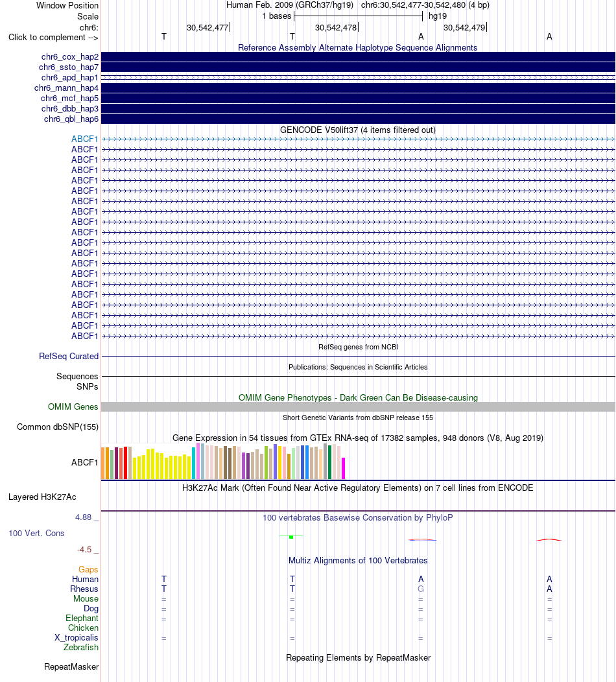This screenshot has height=682, width=616.
Task: Select the Rhesus species row label
Action: pyautogui.click(x=84, y=589)
